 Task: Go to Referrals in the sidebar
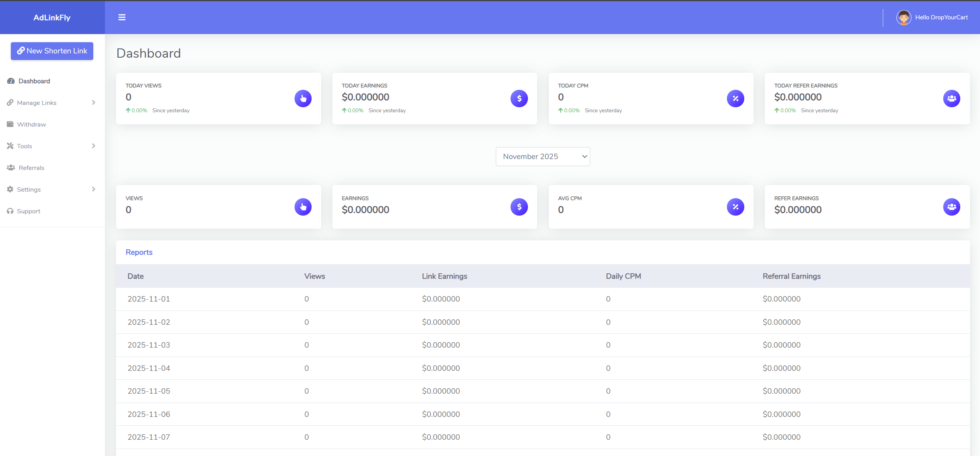click(31, 168)
